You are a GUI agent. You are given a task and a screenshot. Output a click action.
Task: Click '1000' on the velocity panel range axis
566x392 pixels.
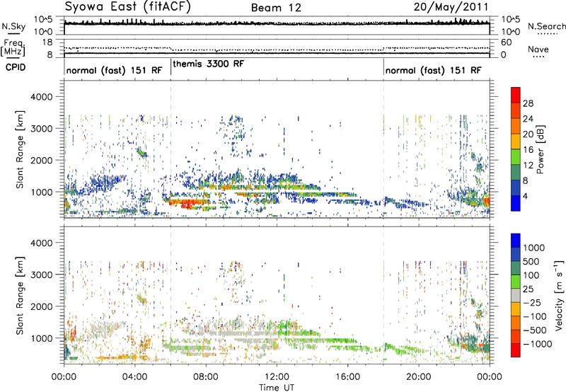41,338
